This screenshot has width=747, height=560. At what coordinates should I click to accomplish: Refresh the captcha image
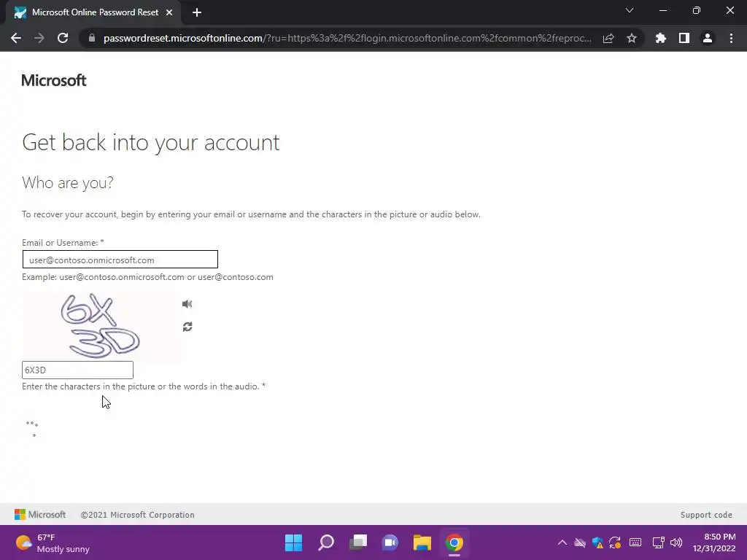187,327
